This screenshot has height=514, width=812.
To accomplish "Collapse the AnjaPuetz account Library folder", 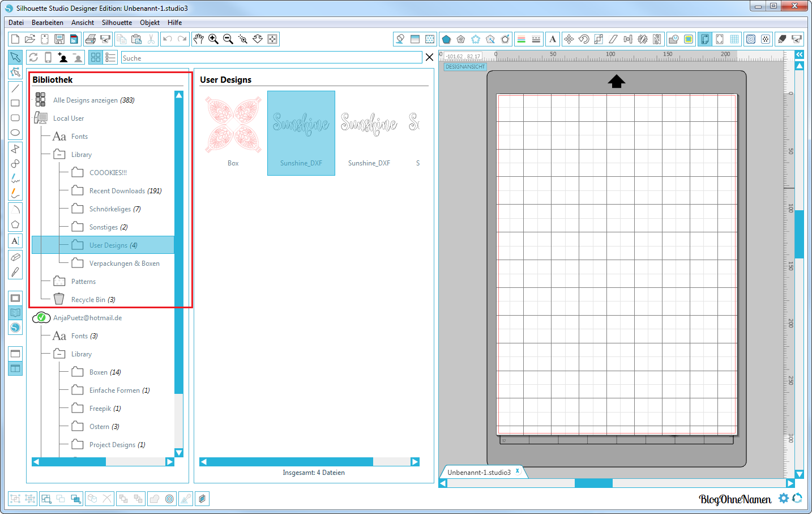I will 59,354.
